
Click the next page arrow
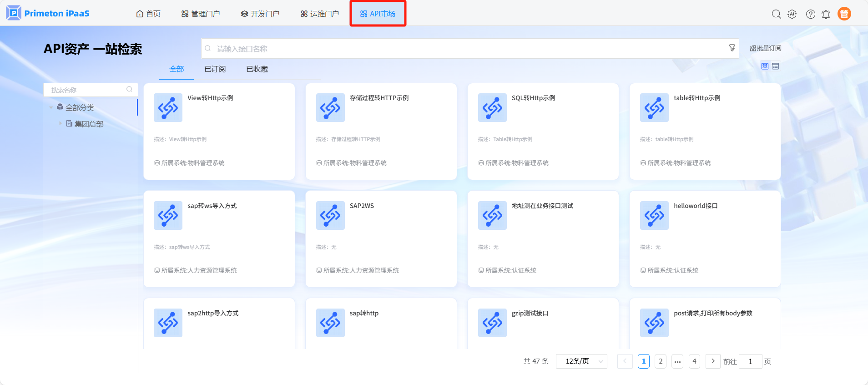tap(713, 361)
